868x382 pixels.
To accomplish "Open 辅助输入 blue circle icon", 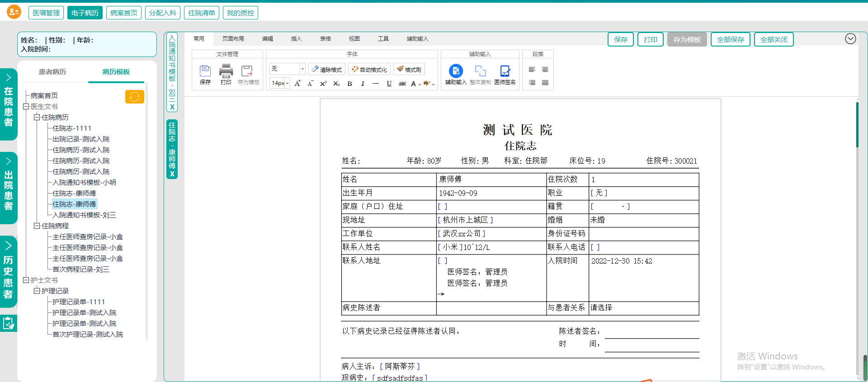I will point(456,71).
